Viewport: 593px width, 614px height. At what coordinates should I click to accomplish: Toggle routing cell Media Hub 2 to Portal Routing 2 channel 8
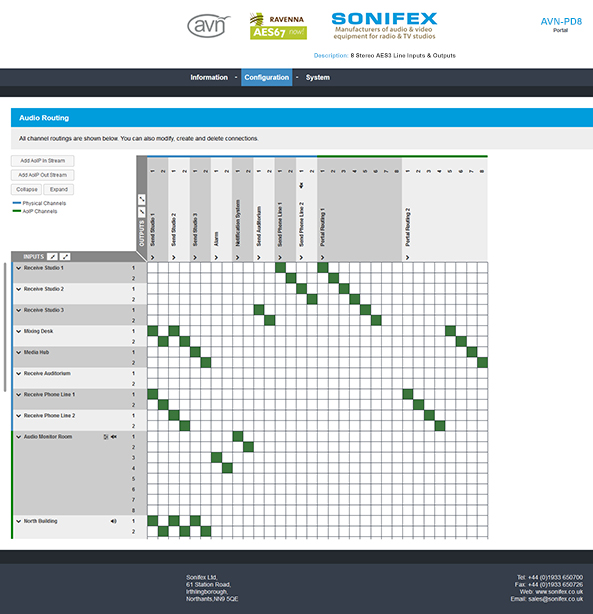(483, 363)
